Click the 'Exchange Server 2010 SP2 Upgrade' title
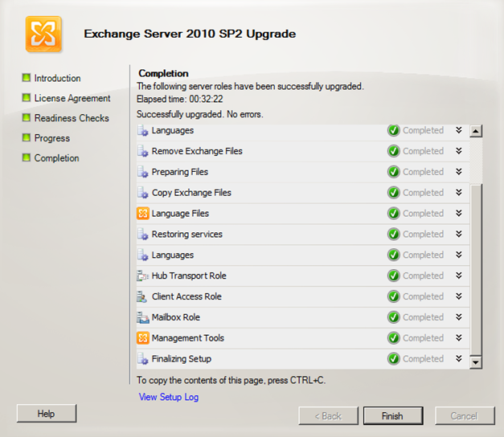Image resolution: width=504 pixels, height=437 pixels. (x=190, y=34)
